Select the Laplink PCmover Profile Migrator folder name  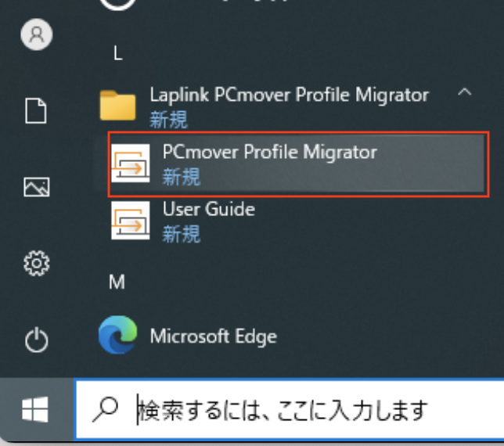point(290,95)
